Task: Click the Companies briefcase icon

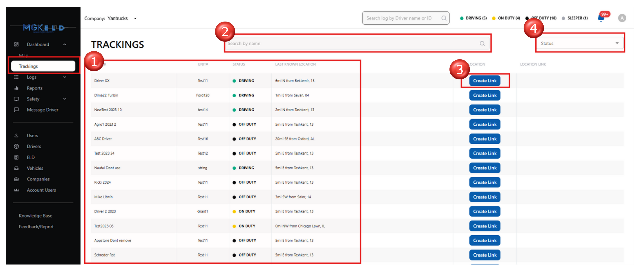Action: pos(16,179)
